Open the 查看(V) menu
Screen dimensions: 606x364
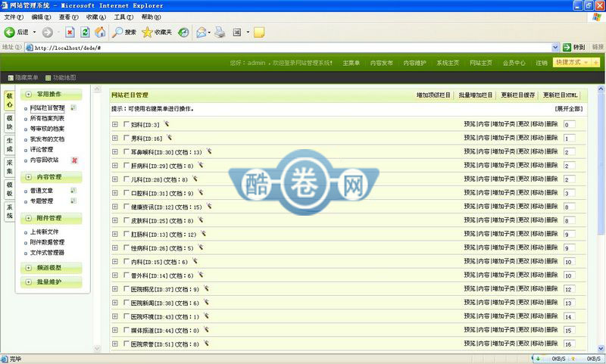(x=68, y=17)
